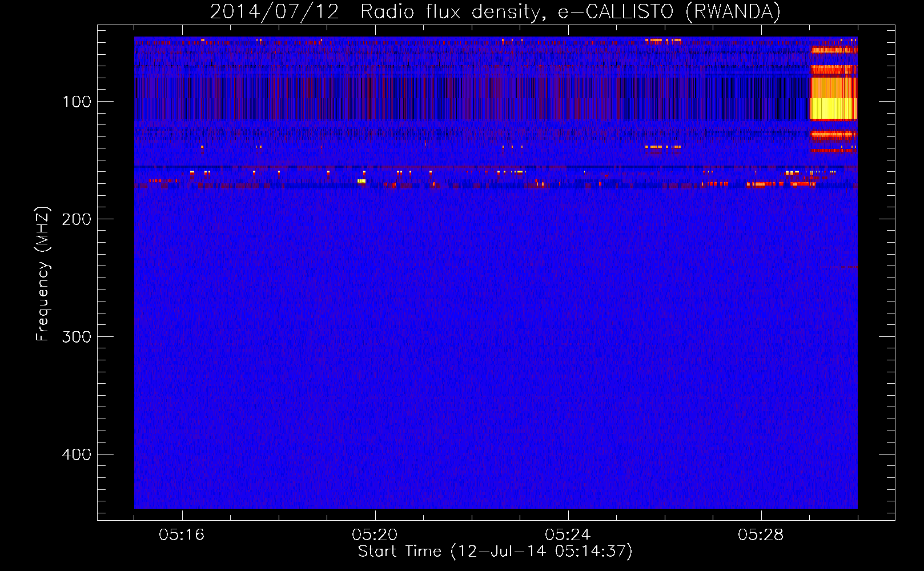Image resolution: width=924 pixels, height=571 pixels.
Task: Click the 100 frequency tick label
Action: (x=77, y=102)
